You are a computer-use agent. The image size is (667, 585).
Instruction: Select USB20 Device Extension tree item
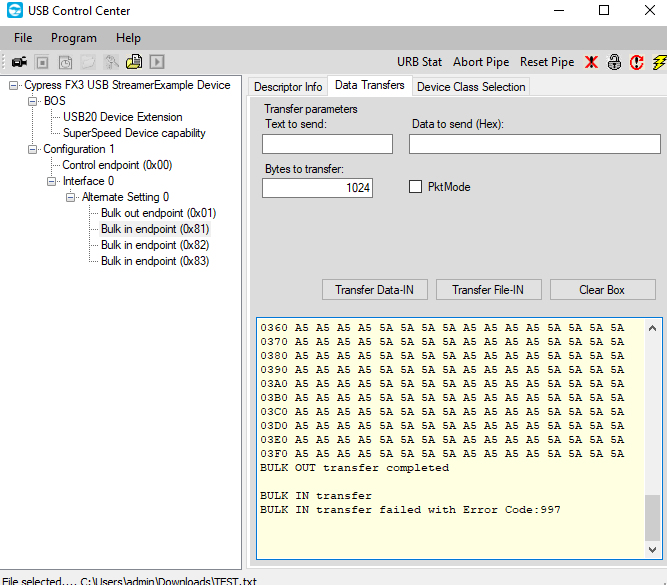pyautogui.click(x=123, y=117)
